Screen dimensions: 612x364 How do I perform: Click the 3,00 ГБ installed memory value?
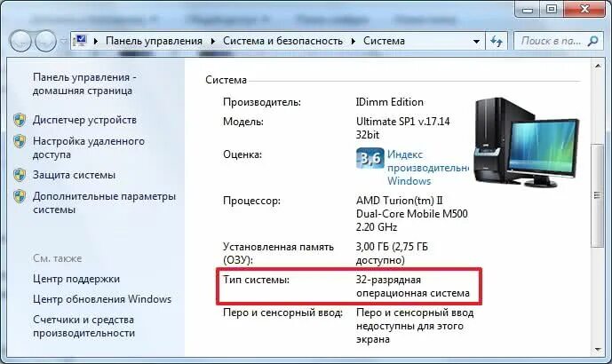(x=392, y=253)
